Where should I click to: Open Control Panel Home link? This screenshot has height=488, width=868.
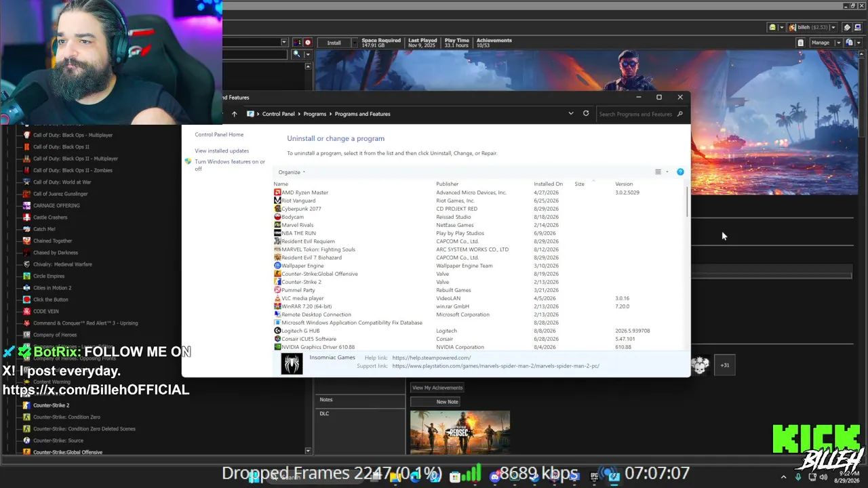[219, 135]
